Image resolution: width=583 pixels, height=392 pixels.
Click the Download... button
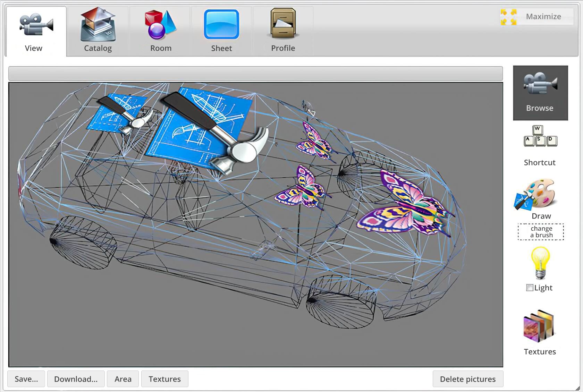(x=76, y=379)
